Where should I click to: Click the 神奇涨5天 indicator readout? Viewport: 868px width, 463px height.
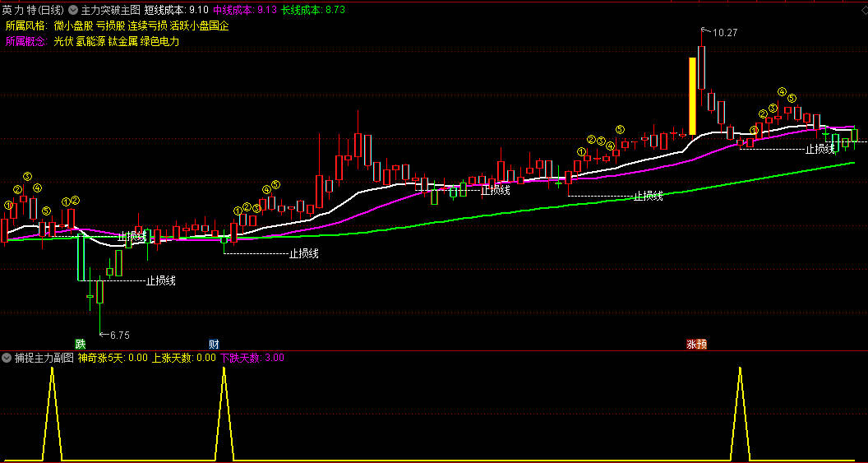click(113, 358)
